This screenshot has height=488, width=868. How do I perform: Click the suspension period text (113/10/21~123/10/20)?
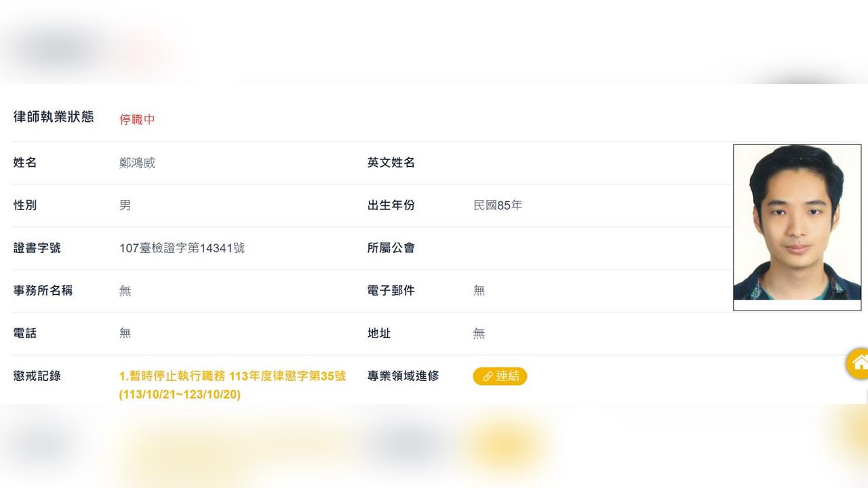[x=181, y=394]
